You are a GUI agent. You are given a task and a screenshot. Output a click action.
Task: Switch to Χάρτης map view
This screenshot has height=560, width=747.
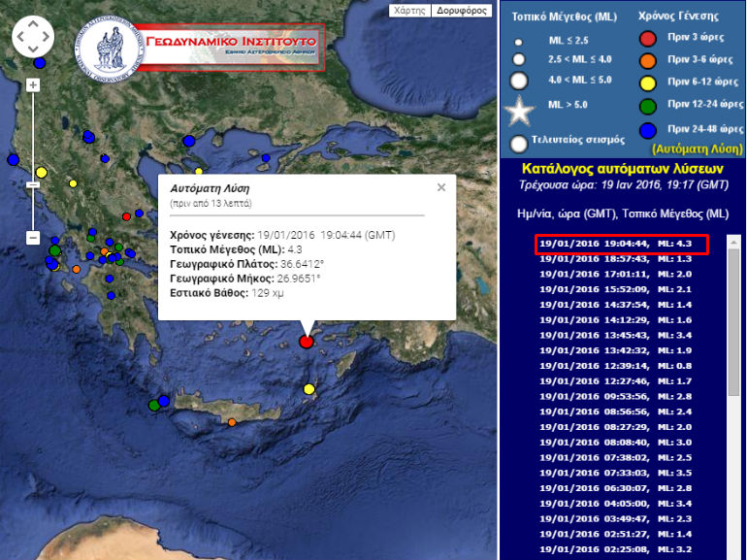tap(408, 11)
